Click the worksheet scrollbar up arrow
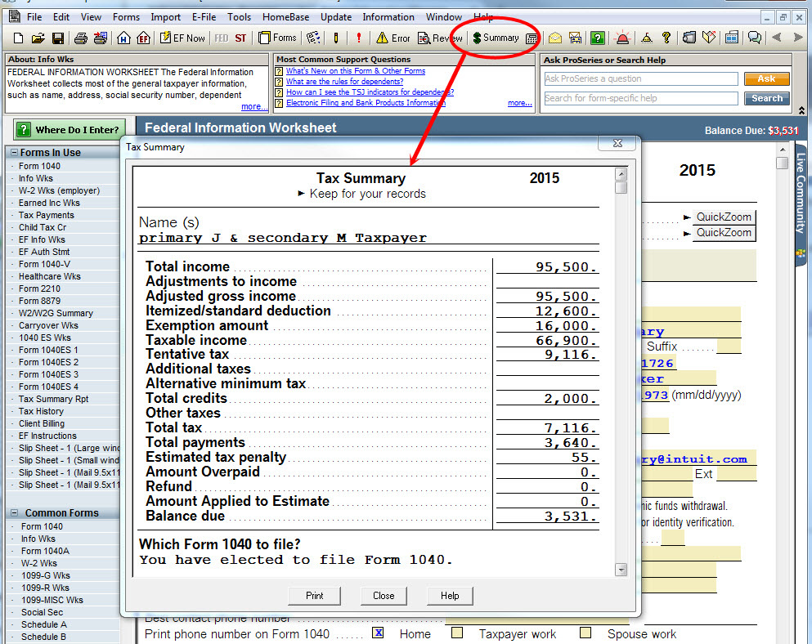 (x=782, y=150)
